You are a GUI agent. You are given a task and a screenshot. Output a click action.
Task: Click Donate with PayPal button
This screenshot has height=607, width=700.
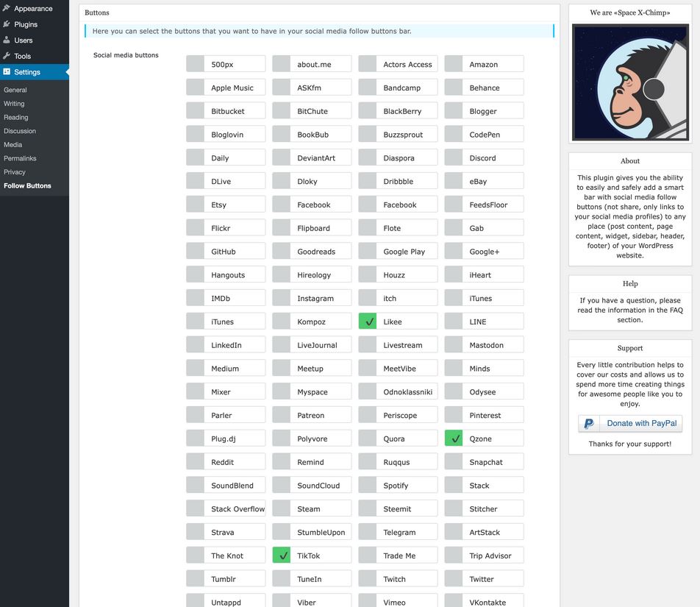[630, 423]
